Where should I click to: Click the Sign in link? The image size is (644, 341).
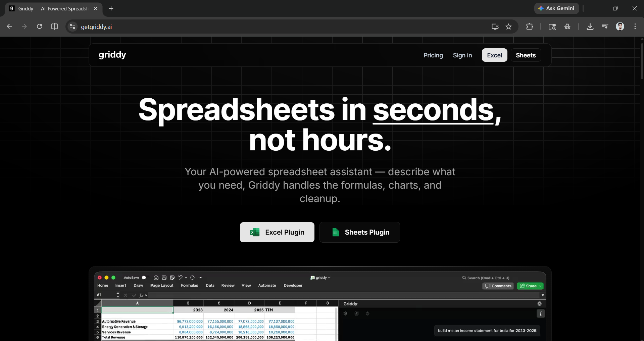pyautogui.click(x=462, y=55)
